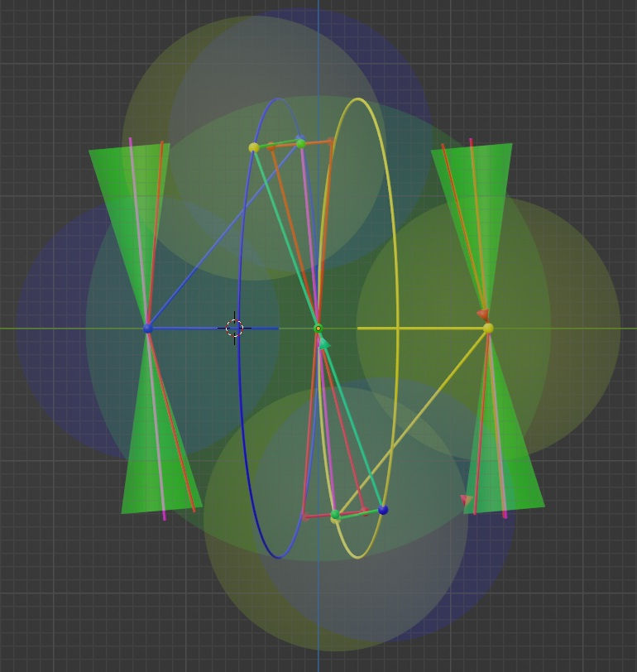The width and height of the screenshot is (637, 672).
Task: Click the green origin dot at the axes' center
Action: 318,329
